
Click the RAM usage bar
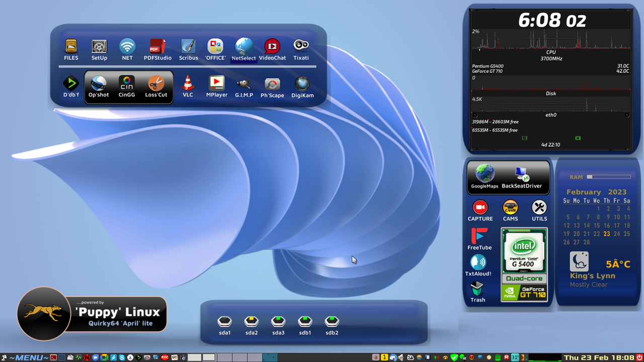(x=609, y=176)
